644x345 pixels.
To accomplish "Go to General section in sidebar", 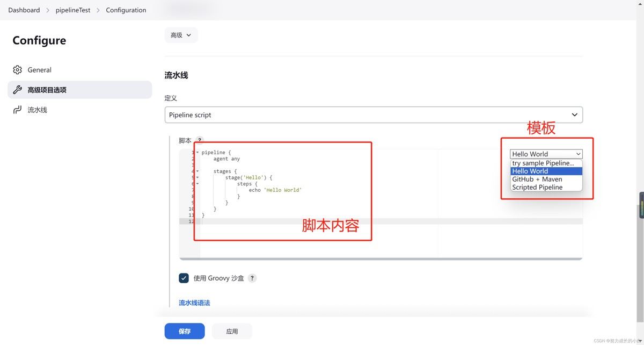I will click(x=79, y=70).
